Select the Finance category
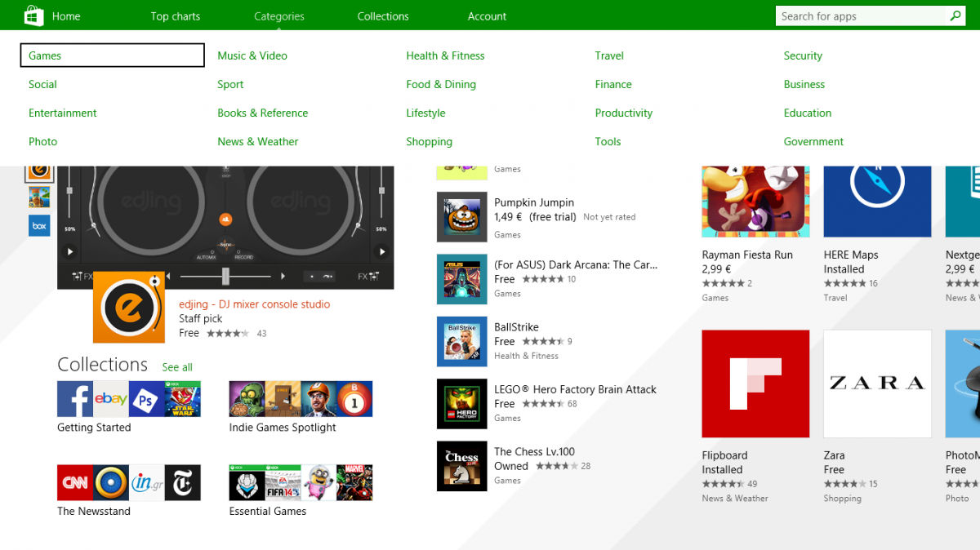Image resolution: width=980 pixels, height=550 pixels. point(613,84)
